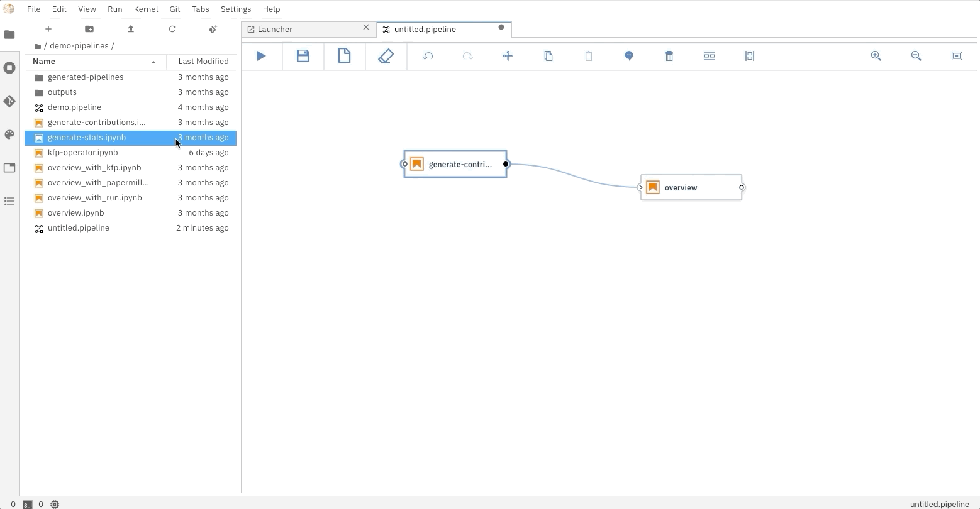Delete selected nodes with the trash icon
980x509 pixels.
[x=669, y=56]
